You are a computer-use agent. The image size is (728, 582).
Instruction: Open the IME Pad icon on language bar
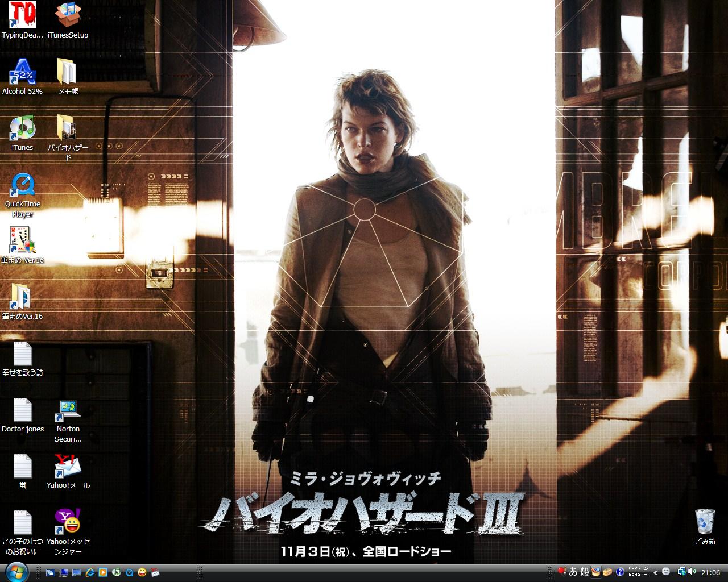tap(596, 572)
